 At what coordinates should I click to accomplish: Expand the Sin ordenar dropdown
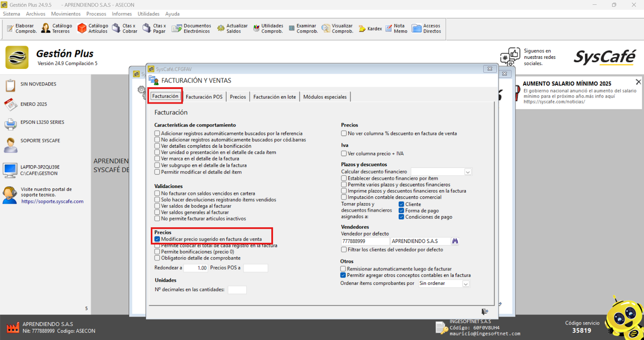pyautogui.click(x=466, y=284)
